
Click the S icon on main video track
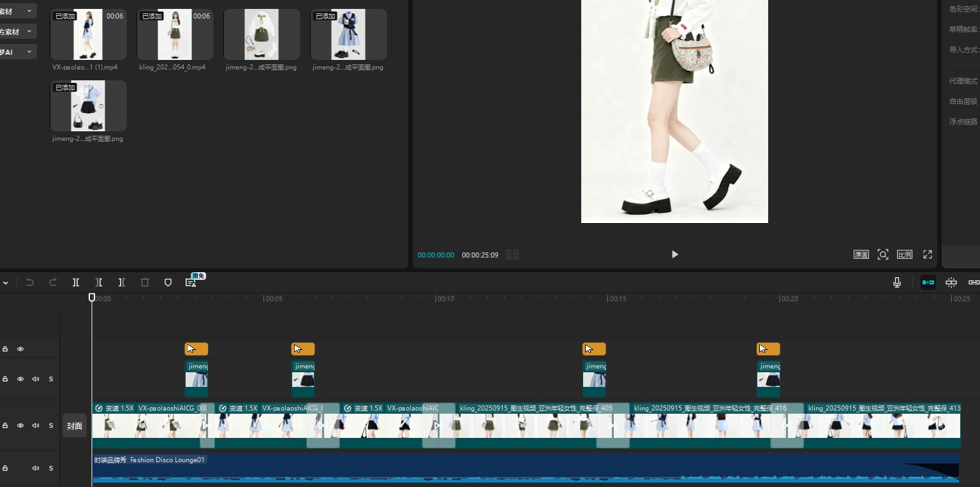point(51,426)
